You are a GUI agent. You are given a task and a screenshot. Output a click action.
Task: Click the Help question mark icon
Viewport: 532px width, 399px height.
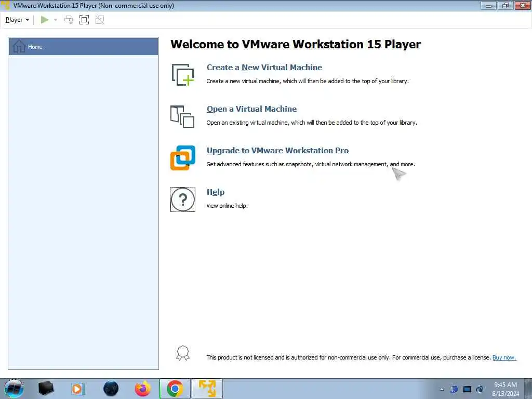(x=183, y=199)
